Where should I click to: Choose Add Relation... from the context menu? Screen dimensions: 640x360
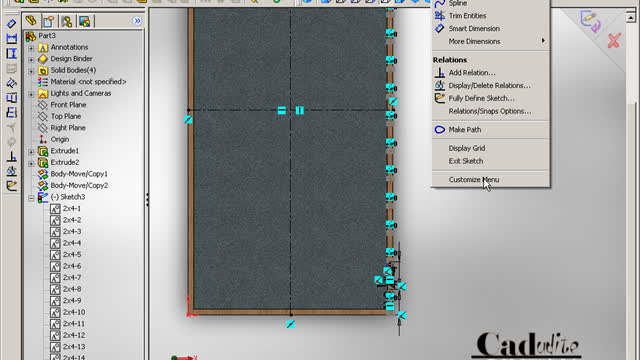[491, 73]
